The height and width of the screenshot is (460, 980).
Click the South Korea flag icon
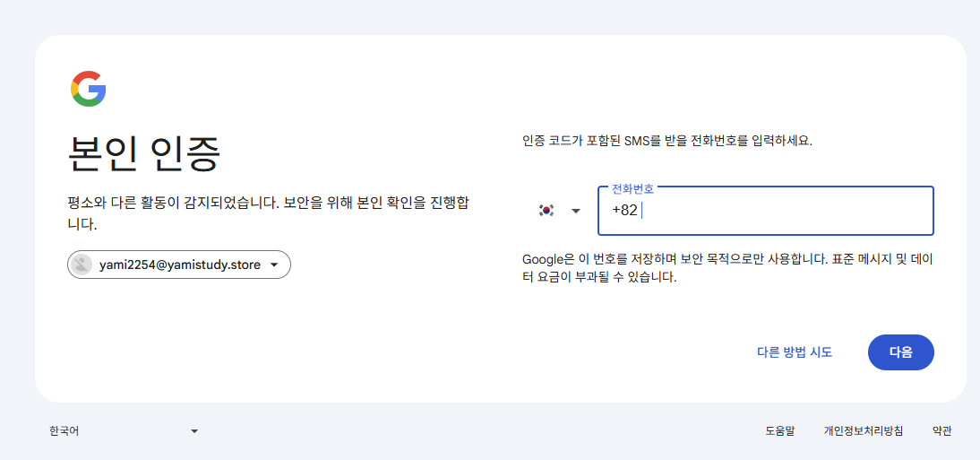click(546, 211)
